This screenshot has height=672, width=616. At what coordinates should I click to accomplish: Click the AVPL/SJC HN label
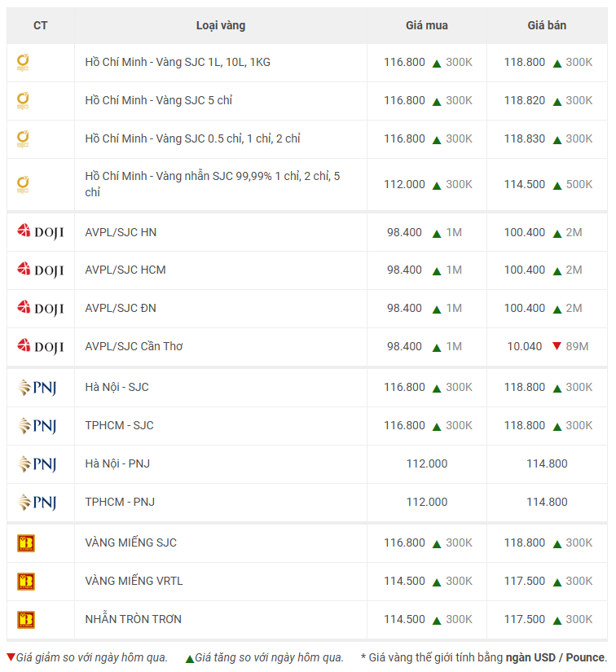(121, 232)
